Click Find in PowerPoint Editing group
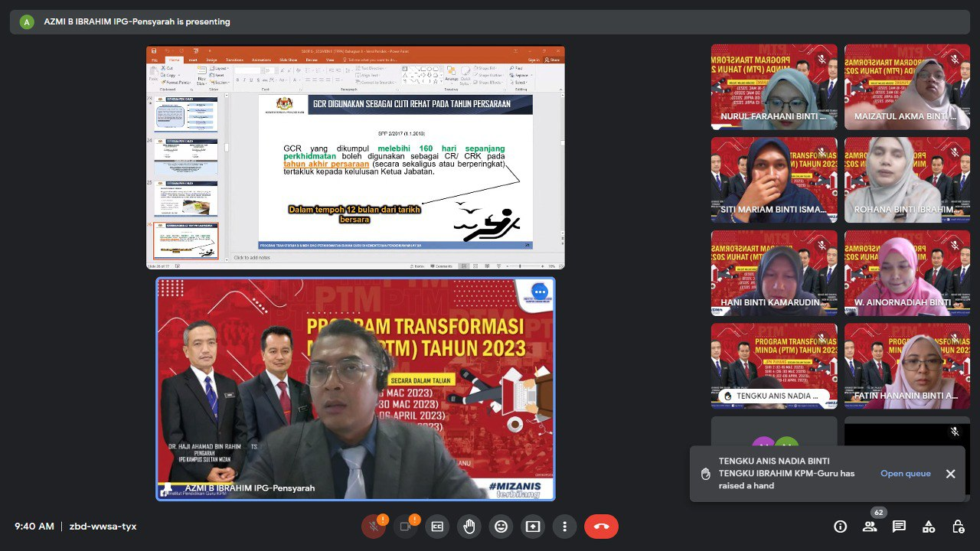Viewport: 980px width, 551px height. pos(516,68)
